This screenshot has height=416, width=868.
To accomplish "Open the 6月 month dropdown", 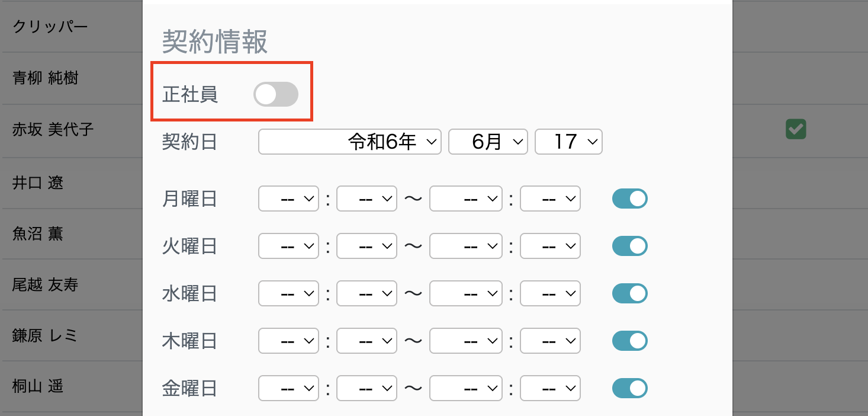I will pos(488,142).
